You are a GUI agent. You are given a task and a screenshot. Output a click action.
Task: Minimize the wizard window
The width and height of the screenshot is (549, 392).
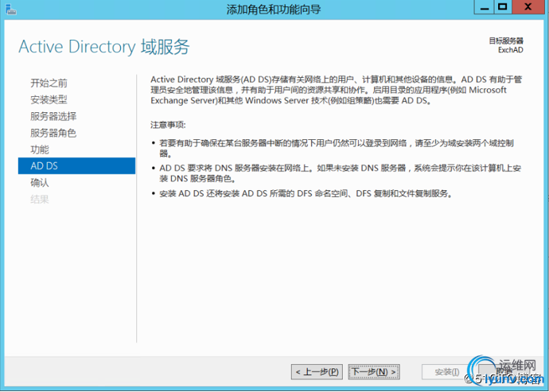(485, 7)
